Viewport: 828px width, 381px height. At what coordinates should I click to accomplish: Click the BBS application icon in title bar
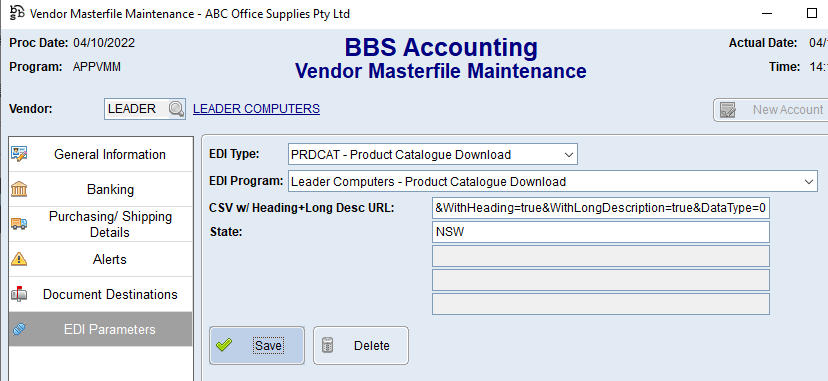coord(17,13)
